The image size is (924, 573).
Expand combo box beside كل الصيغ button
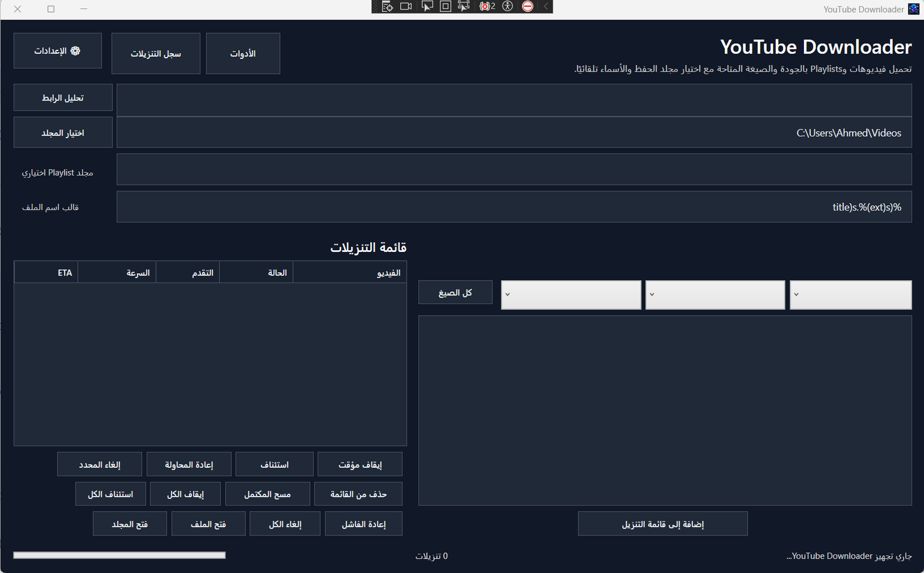point(571,295)
